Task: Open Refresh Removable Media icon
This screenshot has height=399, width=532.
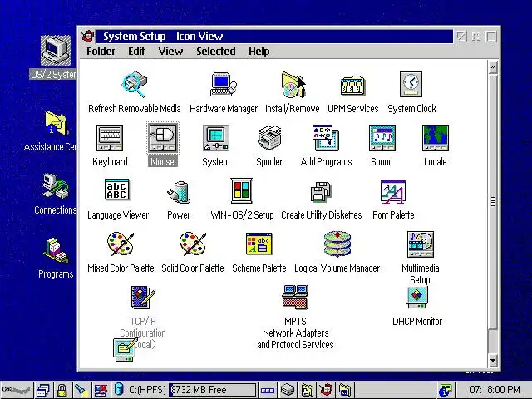Action: tap(135, 84)
